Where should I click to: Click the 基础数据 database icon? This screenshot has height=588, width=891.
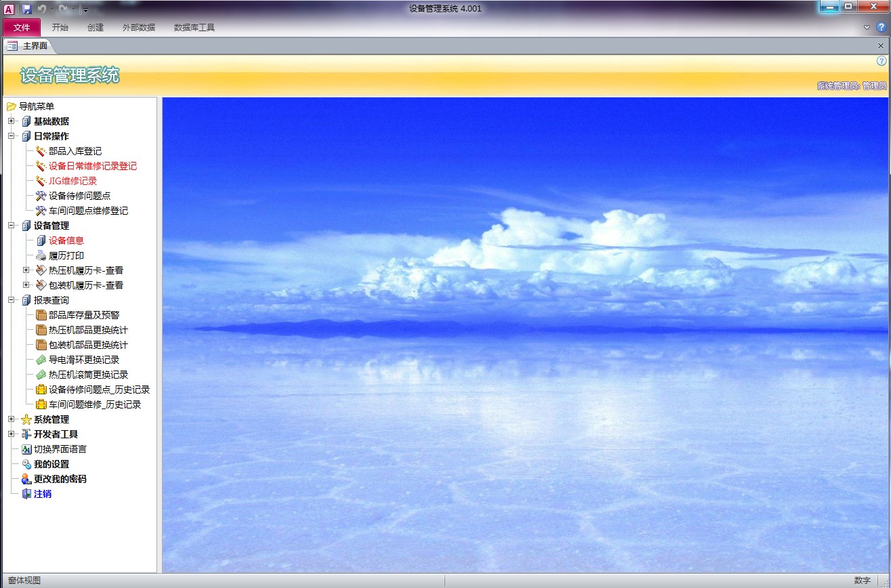pyautogui.click(x=26, y=121)
